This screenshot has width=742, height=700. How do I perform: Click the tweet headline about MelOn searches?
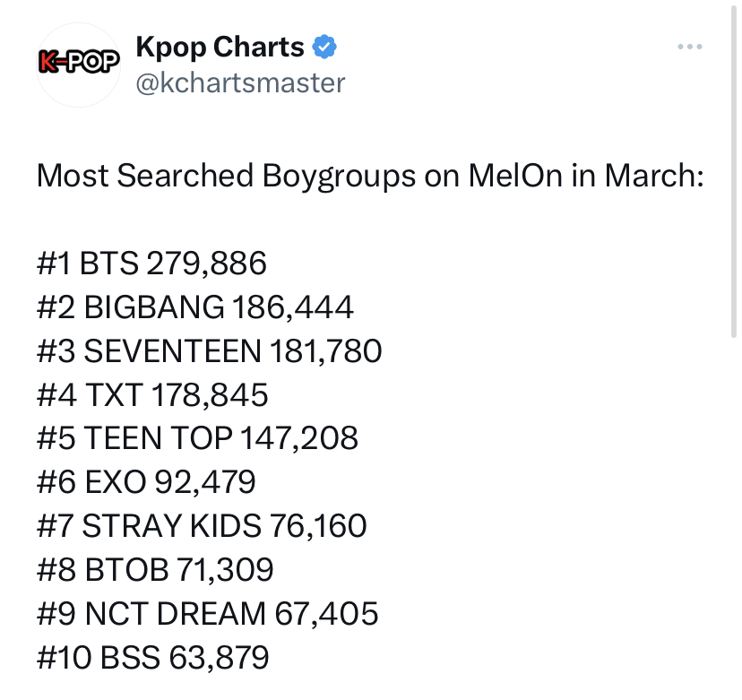370,176
